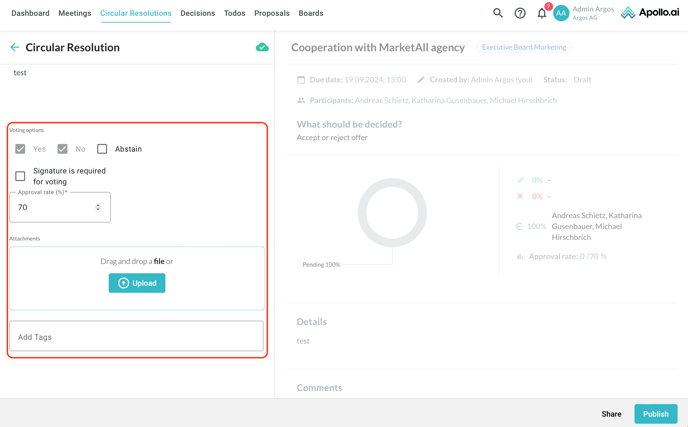Click the green cloud saved icon
The width and height of the screenshot is (688, 427).
[262, 47]
